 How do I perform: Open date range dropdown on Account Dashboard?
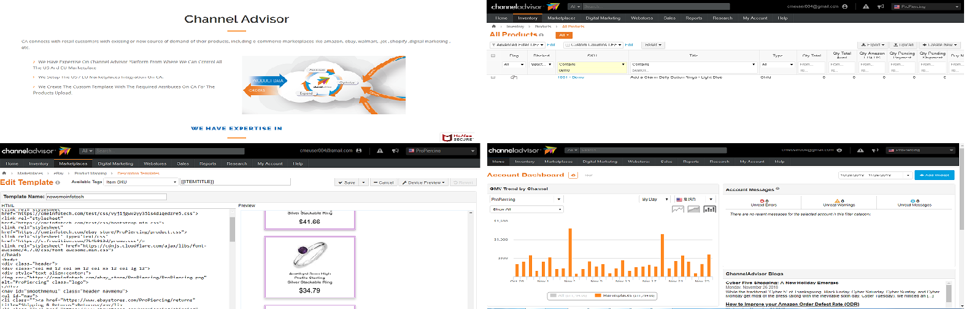(875, 175)
